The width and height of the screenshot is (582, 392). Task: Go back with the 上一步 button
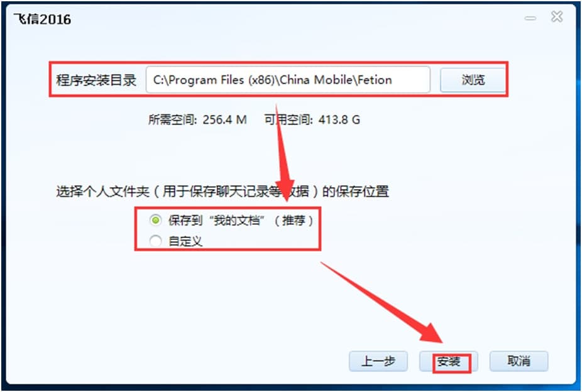378,361
